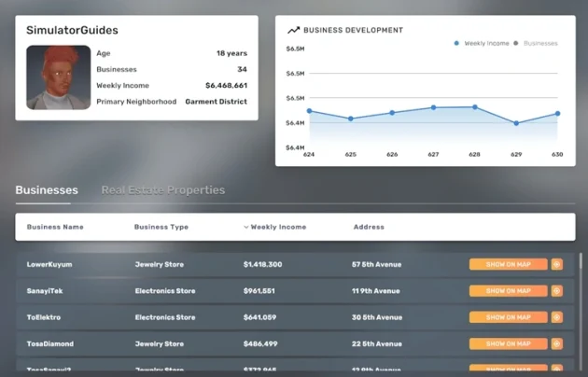Click Electronics Store type in ToElektro row
The height and width of the screenshot is (377, 588).
tap(165, 317)
